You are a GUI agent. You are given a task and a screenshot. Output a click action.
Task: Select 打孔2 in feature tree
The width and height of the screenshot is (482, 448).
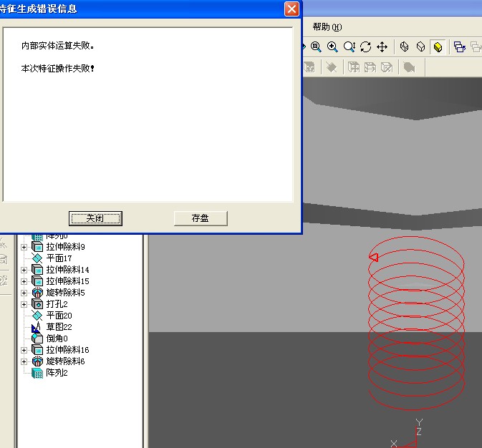57,304
